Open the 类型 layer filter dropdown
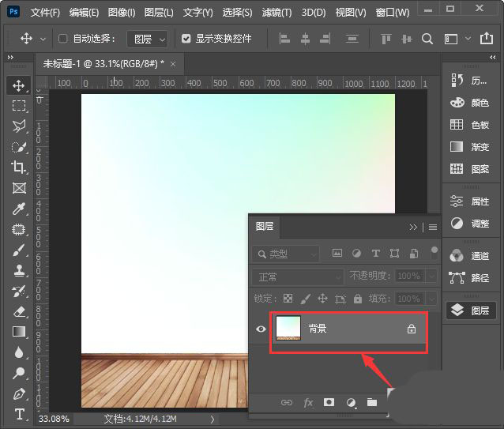 [286, 254]
